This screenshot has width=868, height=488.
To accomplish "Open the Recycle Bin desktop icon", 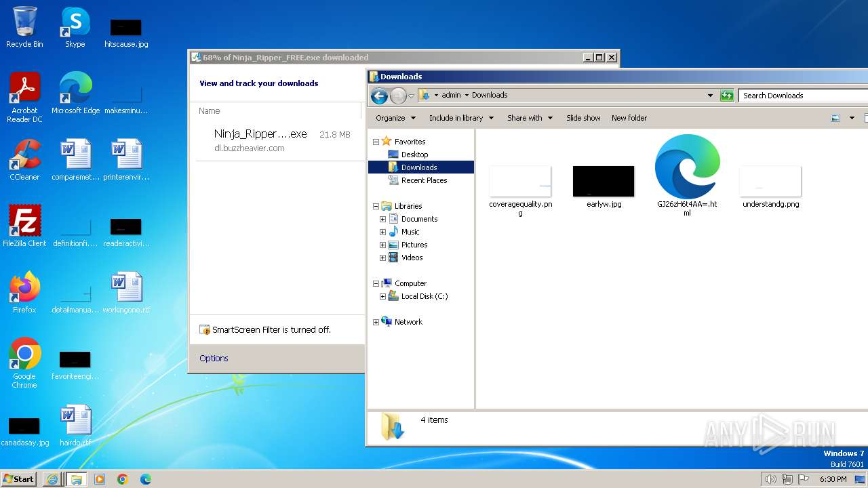I will click(24, 27).
